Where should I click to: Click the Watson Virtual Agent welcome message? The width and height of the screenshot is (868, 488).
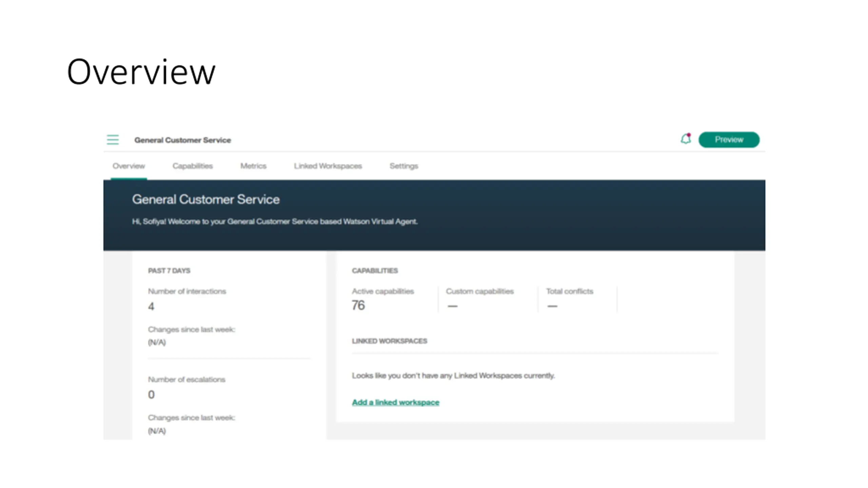(x=275, y=222)
